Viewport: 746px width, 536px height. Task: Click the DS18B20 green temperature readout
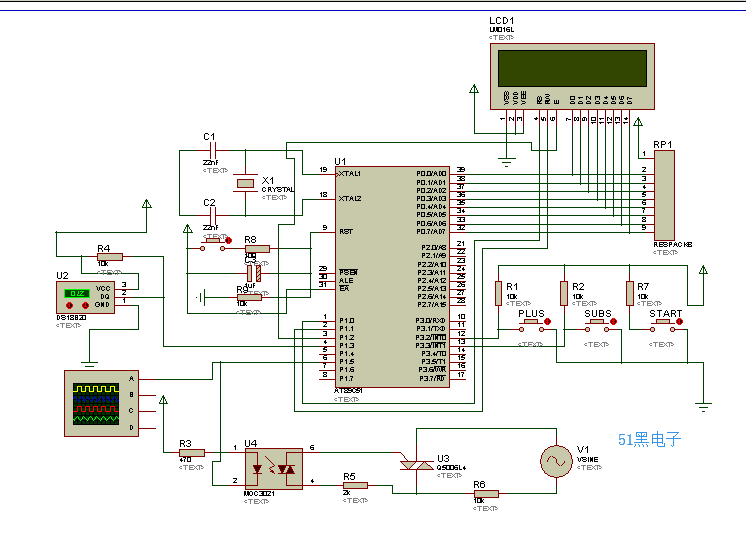(x=77, y=293)
